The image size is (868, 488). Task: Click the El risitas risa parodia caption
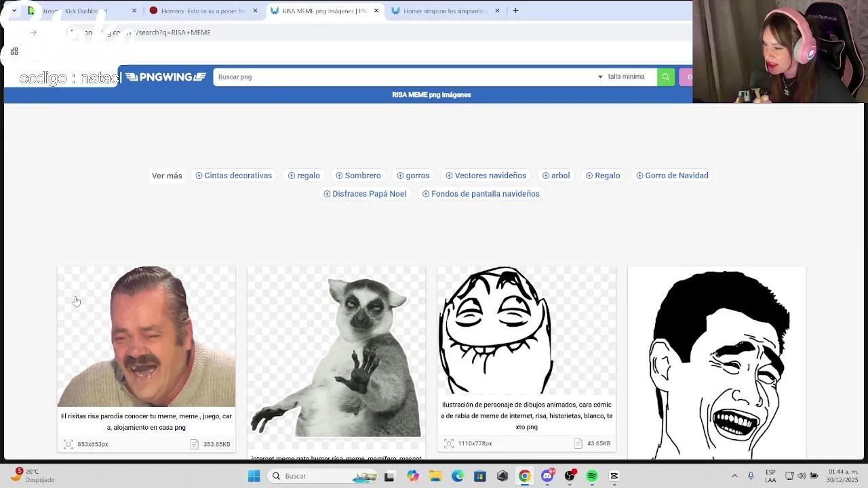(x=146, y=422)
